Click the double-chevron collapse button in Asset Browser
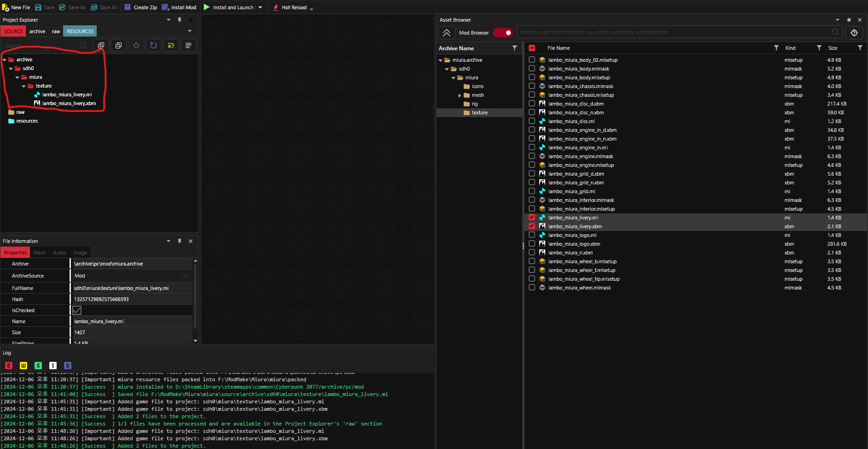 pos(446,33)
